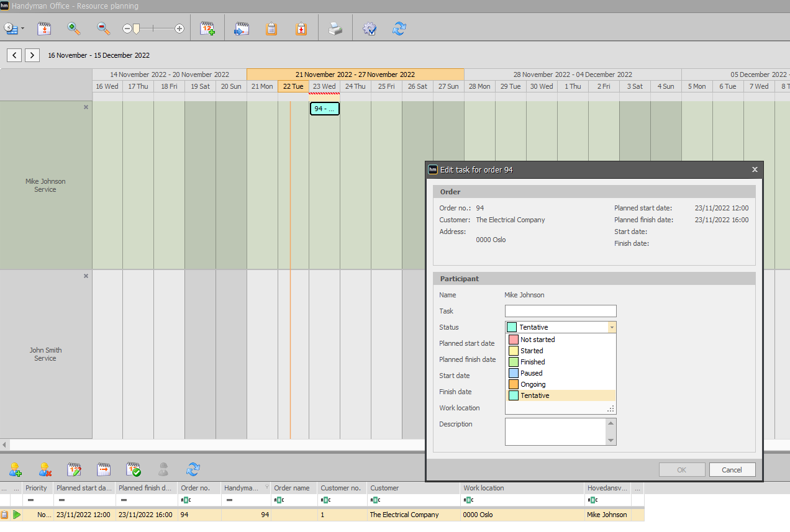Click Customer filter operator icon
The width and height of the screenshot is (790, 532).
pyautogui.click(x=375, y=500)
